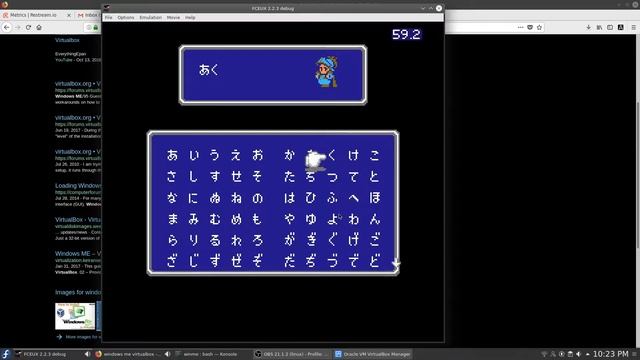The width and height of the screenshot is (640, 360).
Task: Select the kana ど in the grid
Action: click(x=374, y=261)
